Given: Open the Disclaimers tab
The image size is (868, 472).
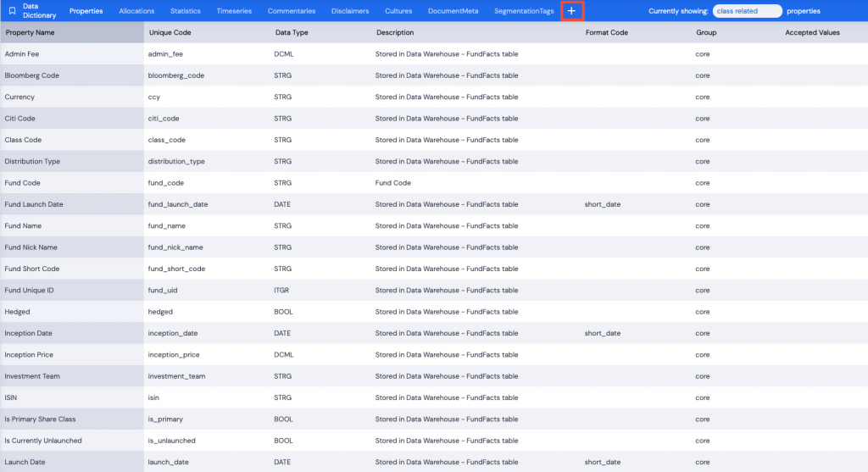Looking at the screenshot, I should click(x=350, y=11).
